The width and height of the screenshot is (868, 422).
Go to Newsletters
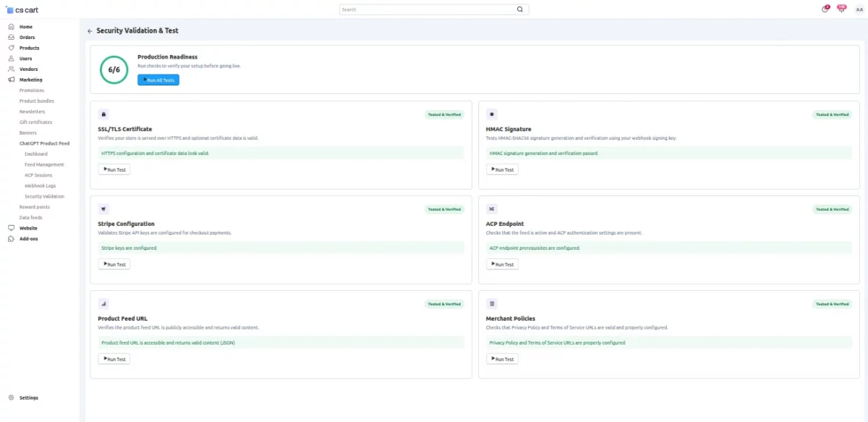point(33,111)
